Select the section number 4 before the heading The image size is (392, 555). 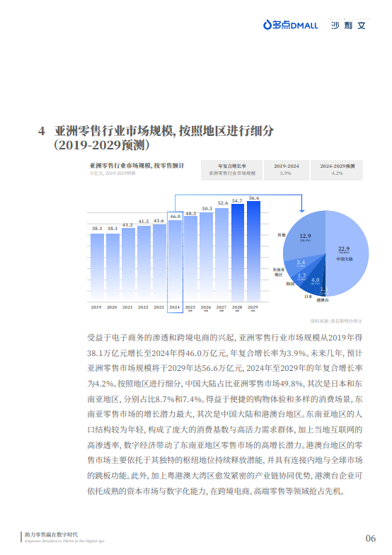coord(41,132)
